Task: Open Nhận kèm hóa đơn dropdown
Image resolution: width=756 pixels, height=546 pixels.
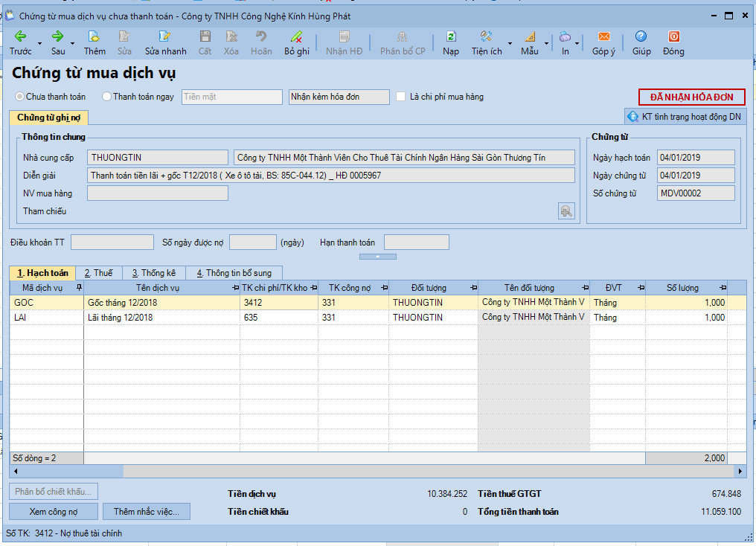Action: point(339,97)
